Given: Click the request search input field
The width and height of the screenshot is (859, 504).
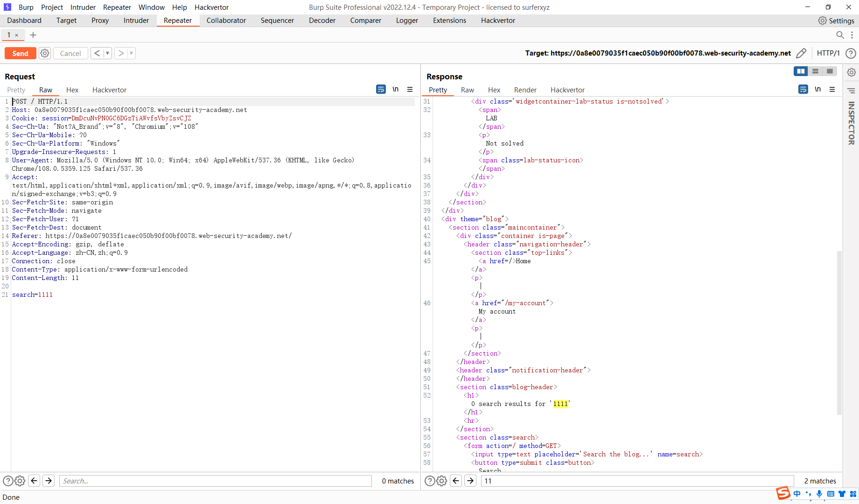Looking at the screenshot, I should pos(216,481).
